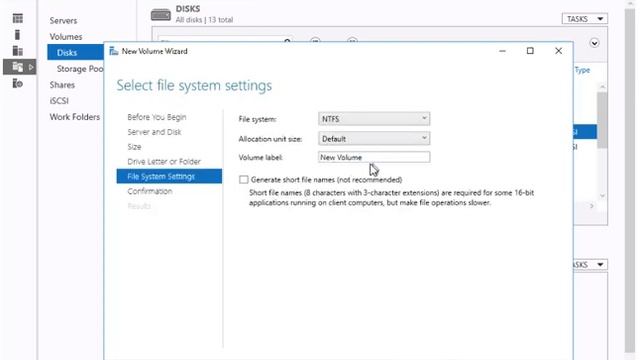Maximize the New Volume Wizard window
The width and height of the screenshot is (640, 360).
[x=530, y=51]
